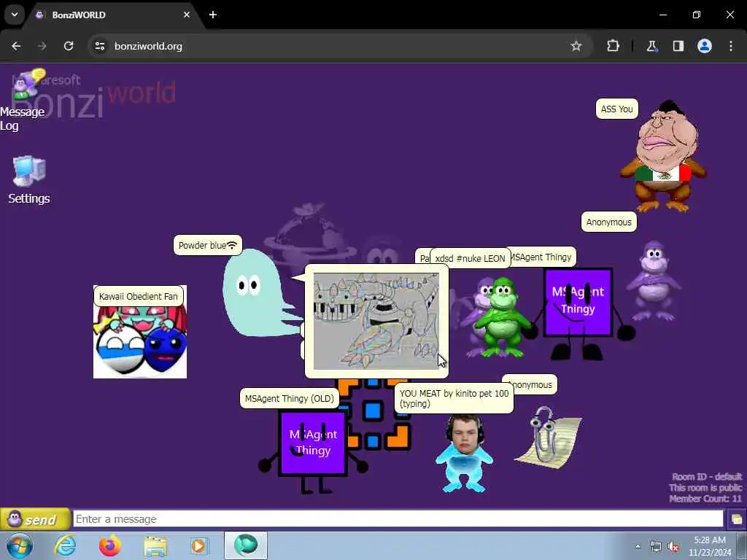Click the muted volume tray icon
Viewport: 747px width, 560px height.
click(673, 547)
